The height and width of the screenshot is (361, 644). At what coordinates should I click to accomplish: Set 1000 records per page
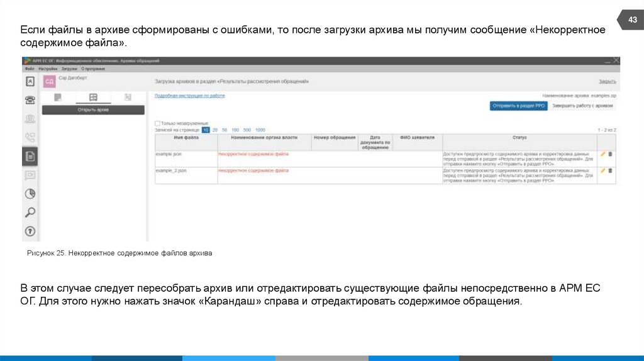point(260,130)
